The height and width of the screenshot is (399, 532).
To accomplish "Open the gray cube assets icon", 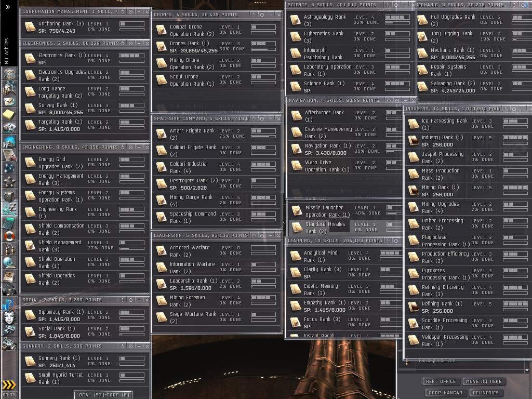I will coord(9,195).
